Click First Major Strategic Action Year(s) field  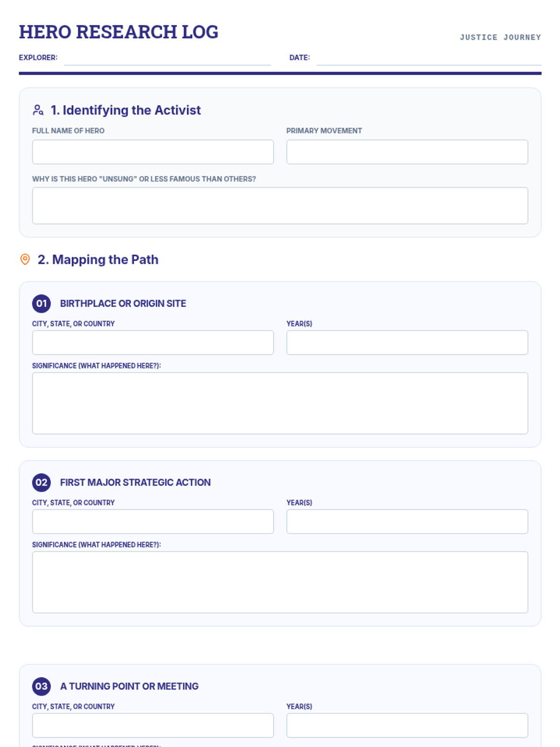(x=407, y=521)
